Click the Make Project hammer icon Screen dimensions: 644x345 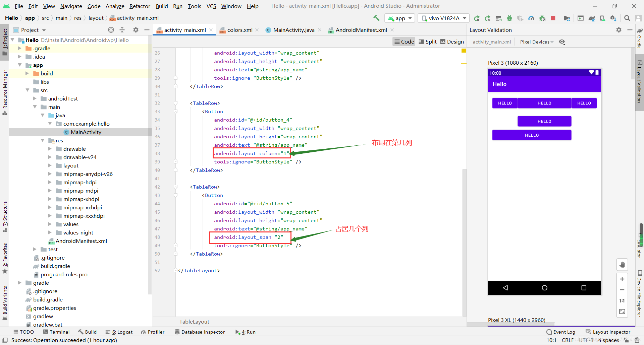376,18
